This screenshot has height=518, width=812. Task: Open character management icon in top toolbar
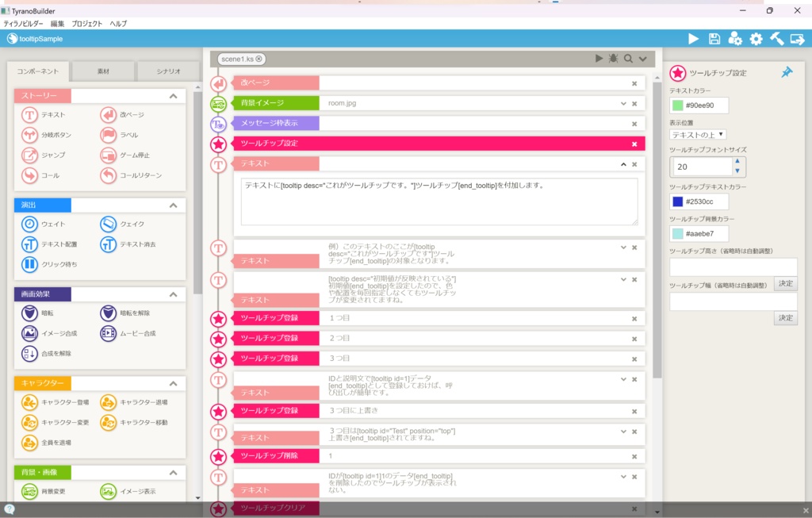735,38
